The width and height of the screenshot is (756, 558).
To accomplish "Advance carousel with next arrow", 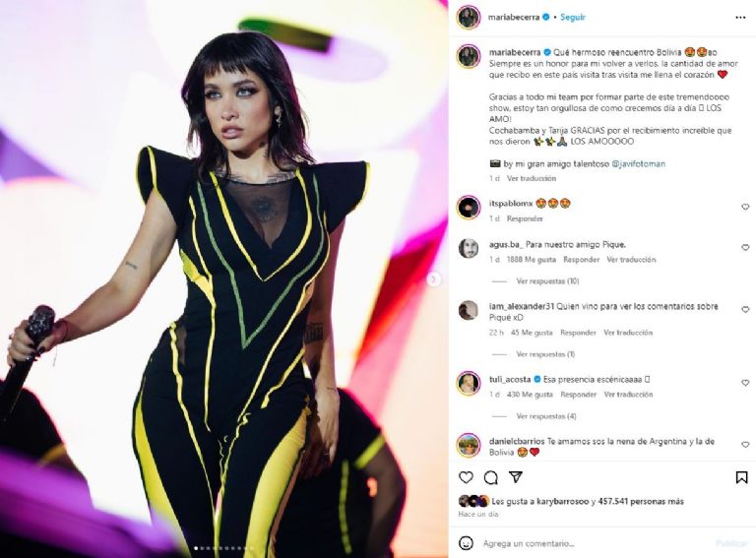I will pyautogui.click(x=433, y=279).
